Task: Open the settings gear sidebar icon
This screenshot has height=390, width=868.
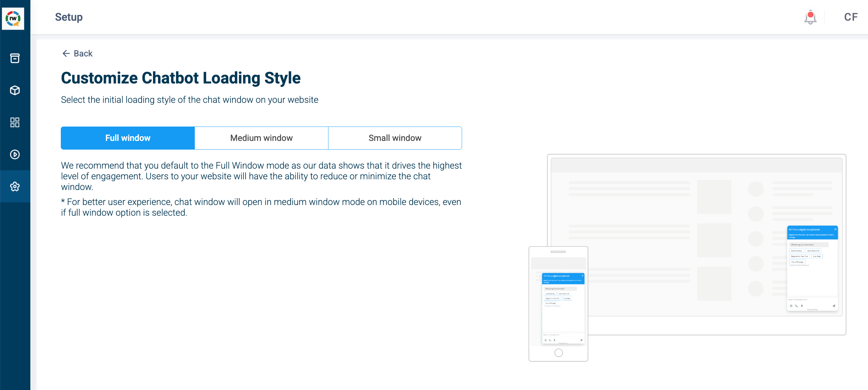Action: tap(15, 186)
